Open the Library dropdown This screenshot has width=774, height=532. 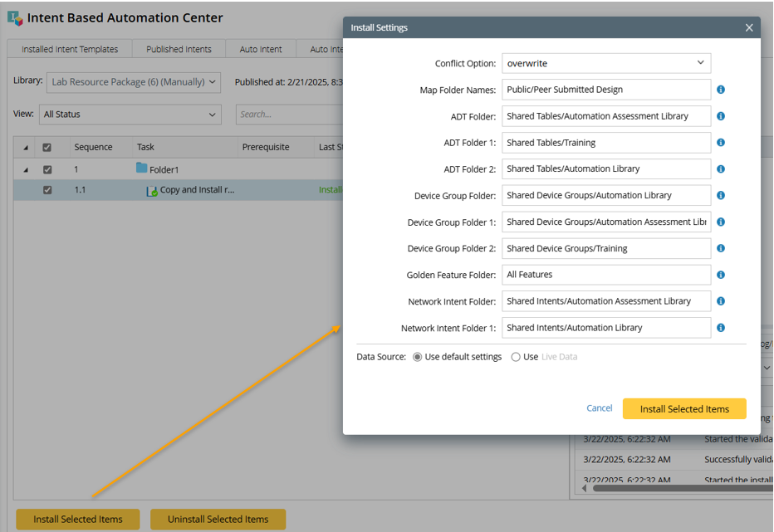coord(134,82)
